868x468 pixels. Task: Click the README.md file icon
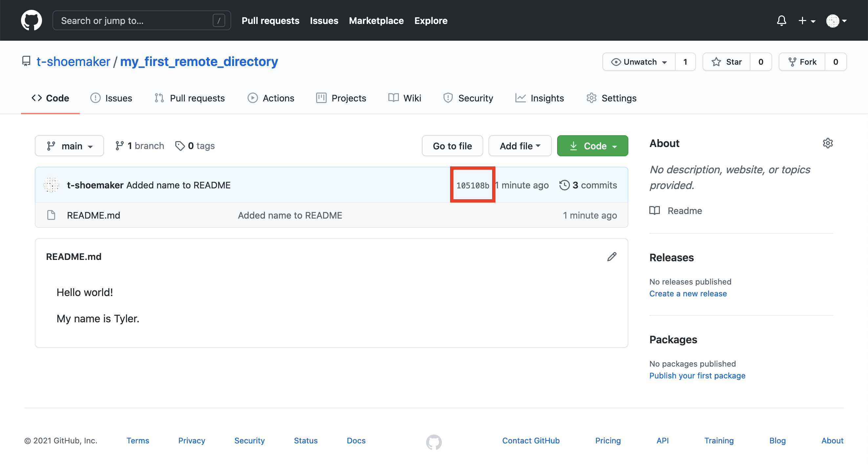tap(51, 215)
